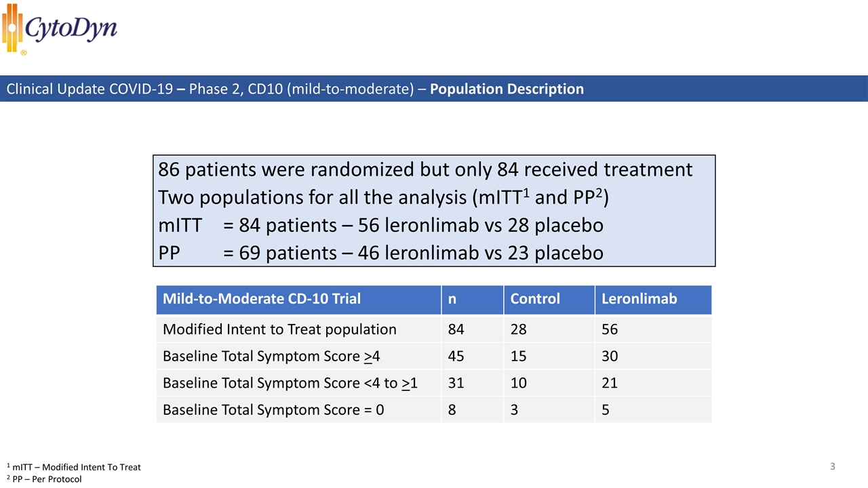868x488 pixels.
Task: Click the slide number 3
Action: coord(832,466)
